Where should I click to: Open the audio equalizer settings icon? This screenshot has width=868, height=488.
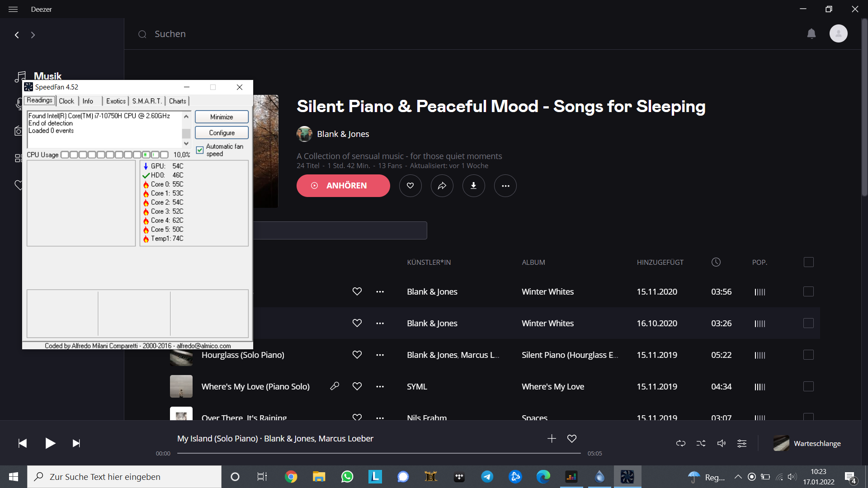[741, 443]
